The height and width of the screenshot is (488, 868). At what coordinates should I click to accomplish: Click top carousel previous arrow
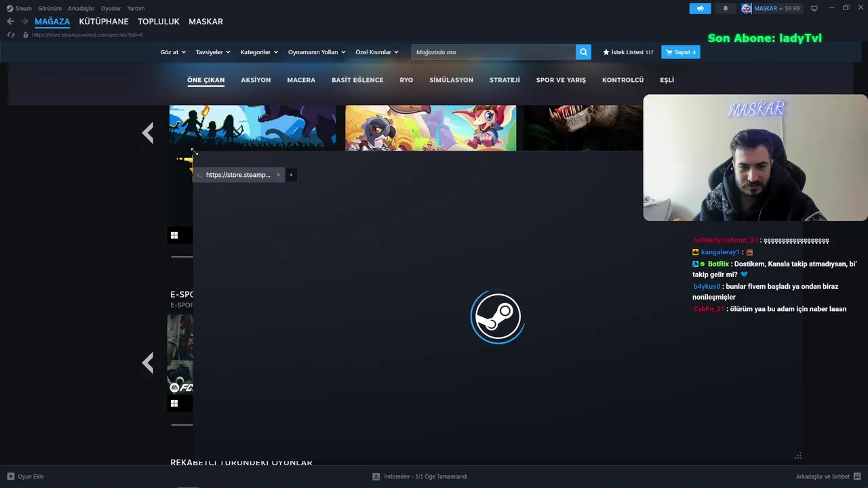148,133
